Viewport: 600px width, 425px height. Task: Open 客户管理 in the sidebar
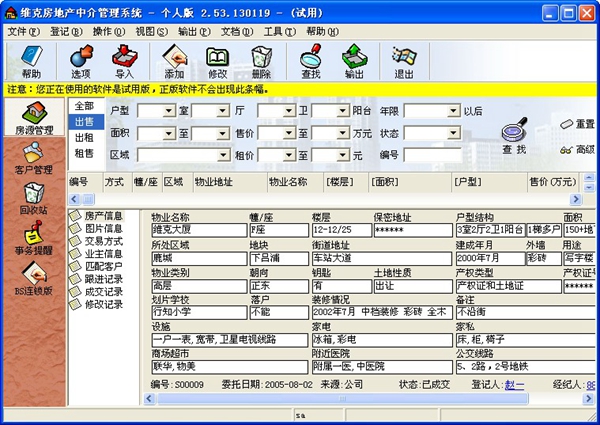(x=33, y=158)
